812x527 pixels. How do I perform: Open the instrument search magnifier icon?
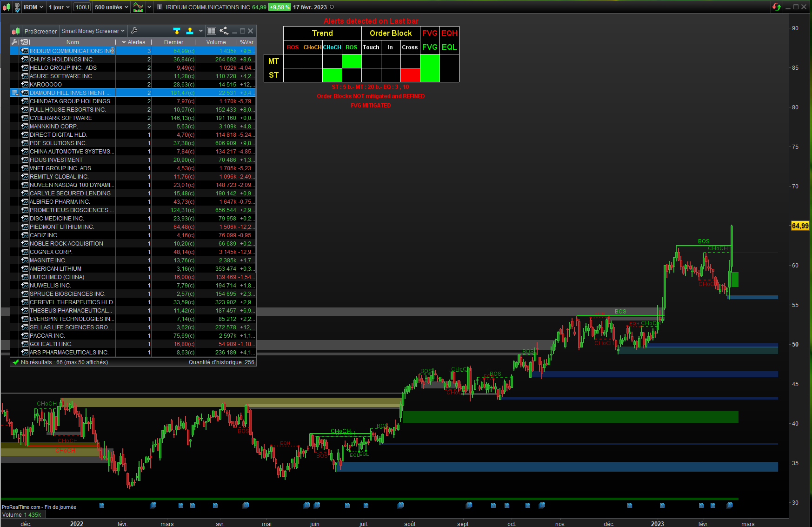pos(17,7)
